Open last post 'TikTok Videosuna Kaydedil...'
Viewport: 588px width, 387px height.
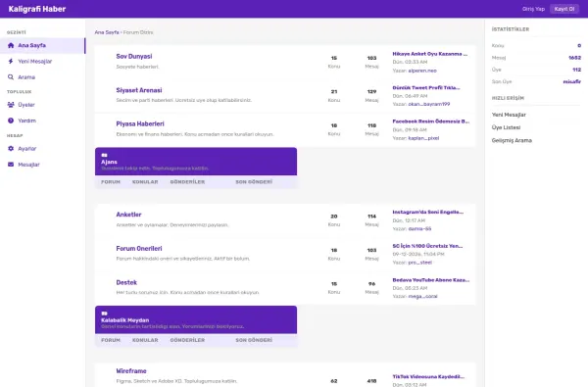click(x=428, y=376)
